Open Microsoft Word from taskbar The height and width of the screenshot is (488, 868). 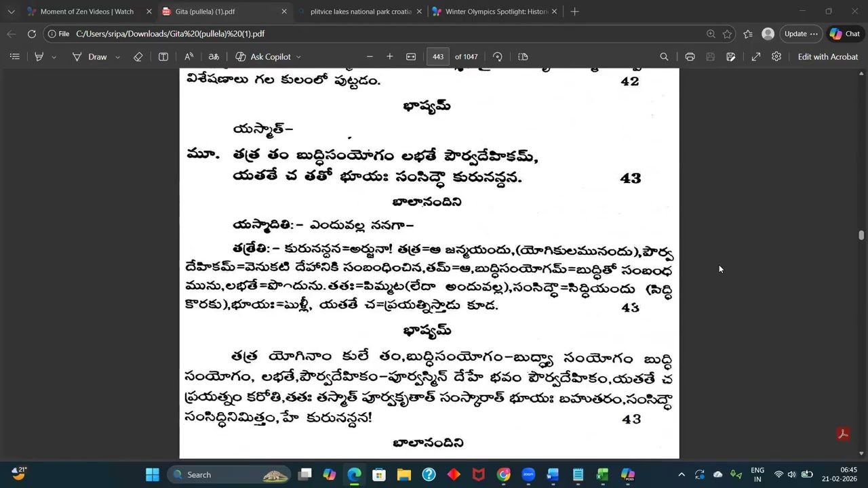(x=553, y=474)
